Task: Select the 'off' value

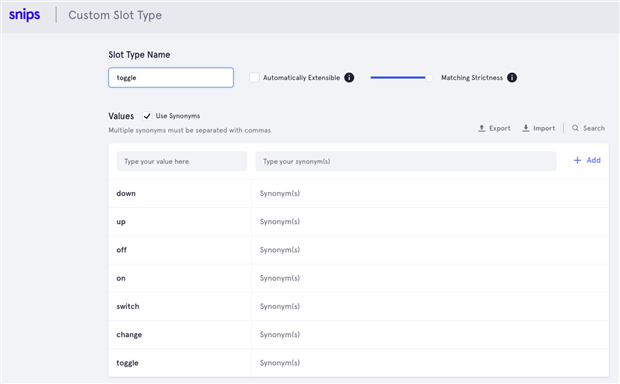Action: (x=121, y=250)
